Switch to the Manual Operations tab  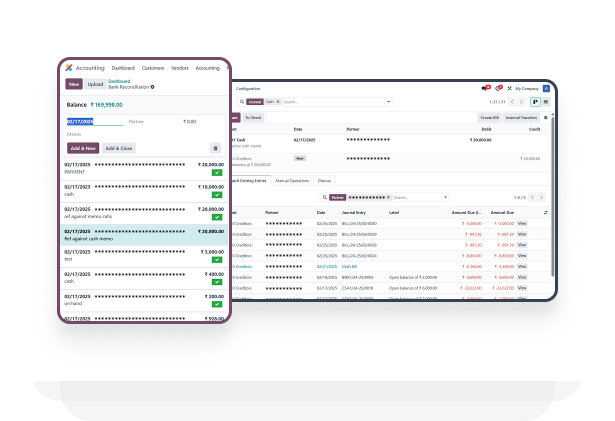(x=291, y=181)
